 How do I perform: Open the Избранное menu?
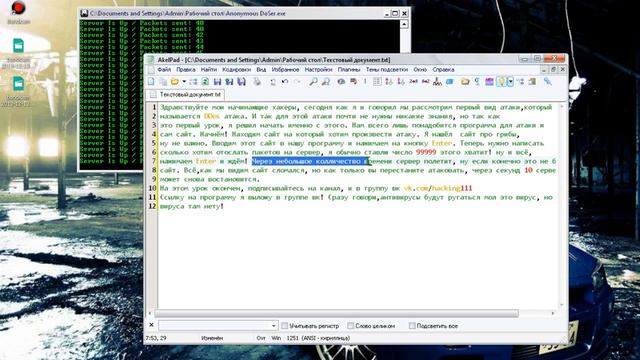click(285, 70)
